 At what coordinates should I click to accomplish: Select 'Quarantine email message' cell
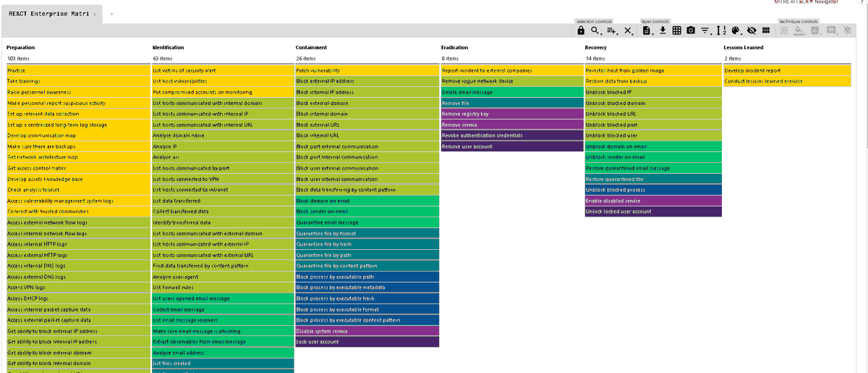[x=367, y=222]
